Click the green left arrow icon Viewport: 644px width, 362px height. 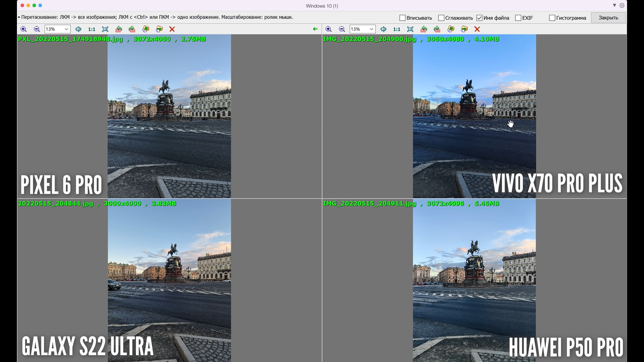point(315,29)
